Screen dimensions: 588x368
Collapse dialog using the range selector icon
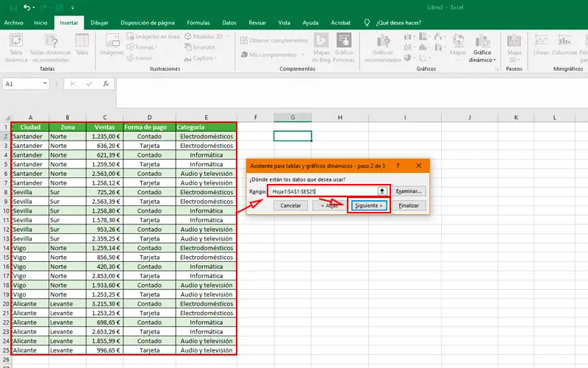(x=381, y=191)
